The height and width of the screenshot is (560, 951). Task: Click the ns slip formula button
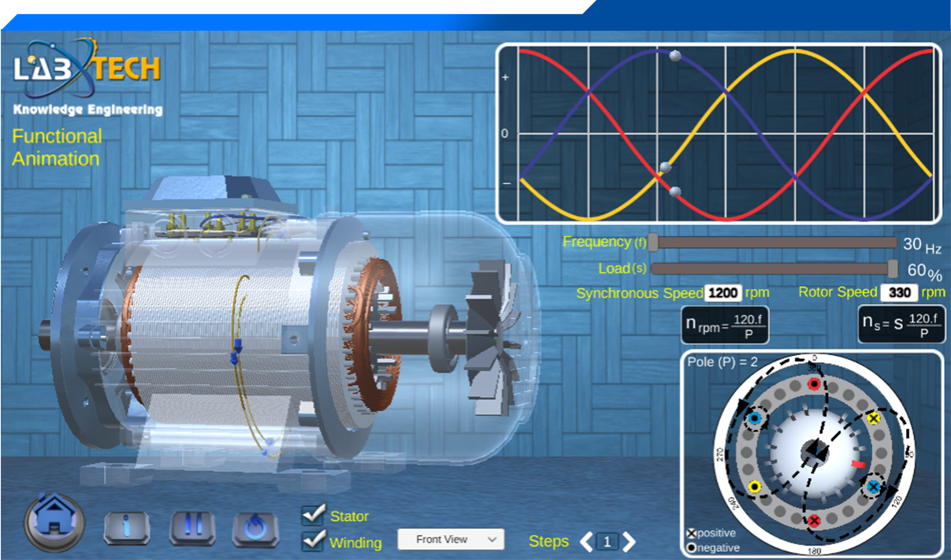point(901,325)
